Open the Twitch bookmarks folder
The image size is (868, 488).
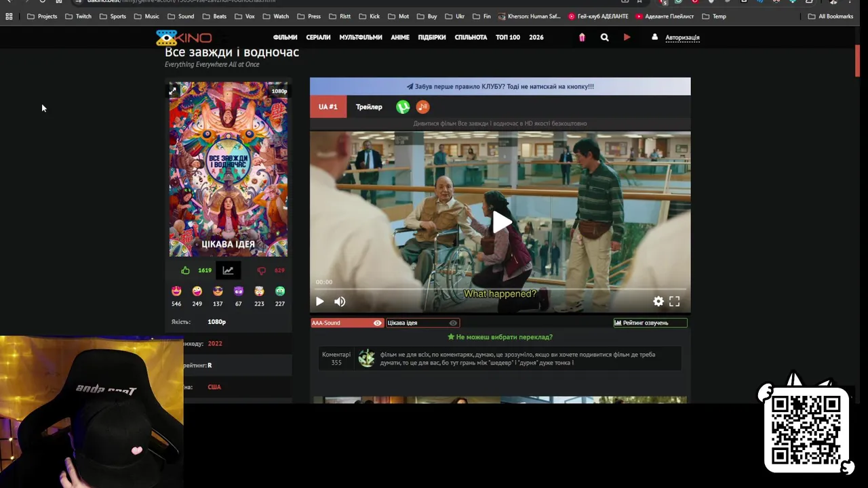coord(78,16)
